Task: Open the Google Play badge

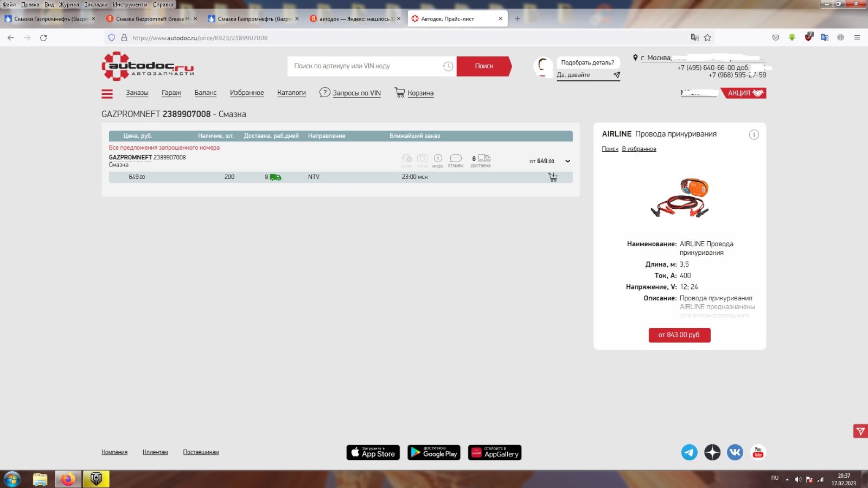Action: pos(434,452)
